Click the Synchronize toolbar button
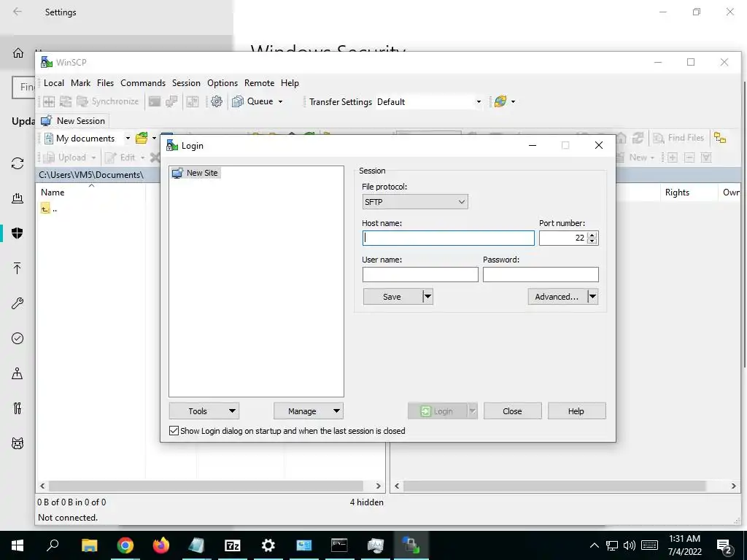This screenshot has height=560, width=747. [x=108, y=101]
